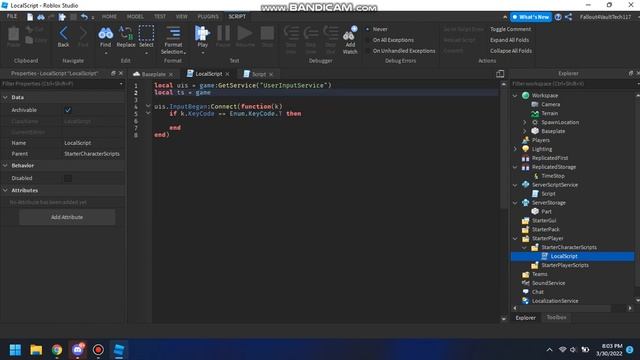Switch to Toolbox panel tab
Viewport: 640px width, 360px height.
point(556,317)
